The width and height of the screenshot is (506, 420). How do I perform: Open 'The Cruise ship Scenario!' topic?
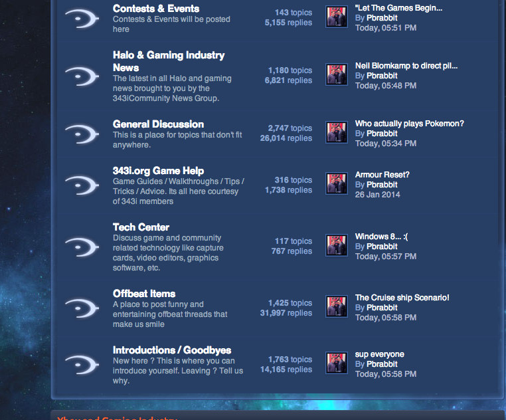point(402,298)
